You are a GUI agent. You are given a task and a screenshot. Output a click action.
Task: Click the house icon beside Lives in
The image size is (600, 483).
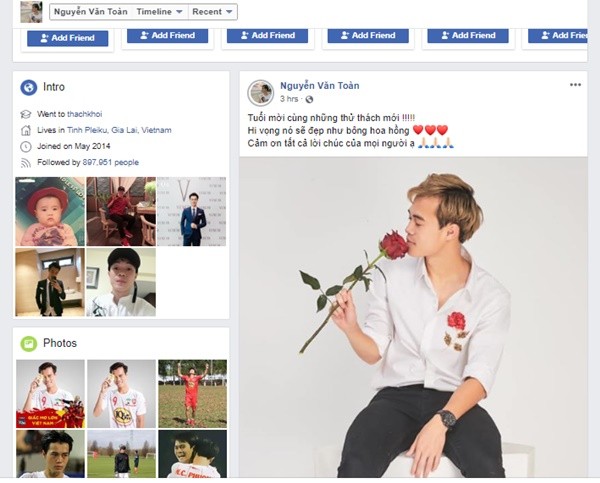coord(25,130)
